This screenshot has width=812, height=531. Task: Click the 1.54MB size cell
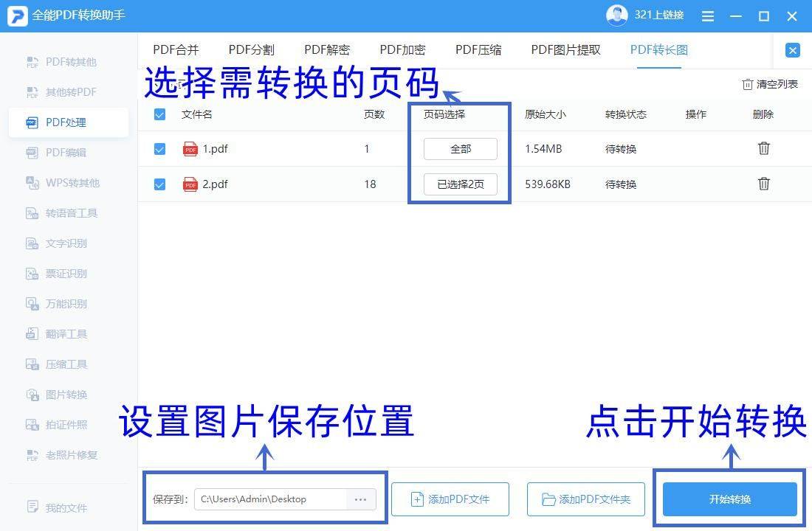tap(543, 149)
